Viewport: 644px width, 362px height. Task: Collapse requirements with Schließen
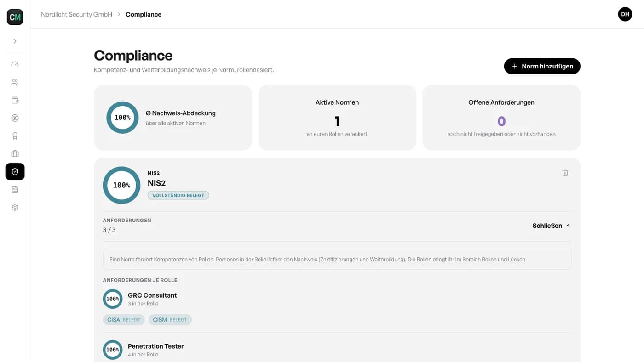[552, 226]
